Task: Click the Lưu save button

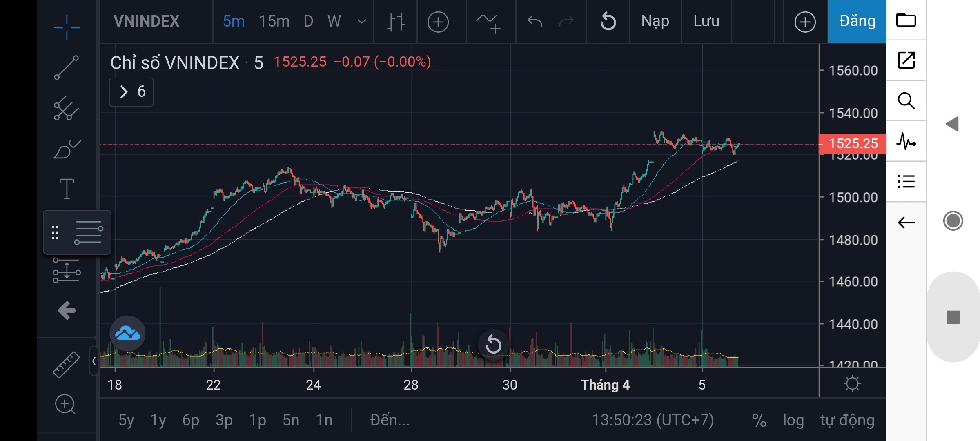Action: pos(706,21)
